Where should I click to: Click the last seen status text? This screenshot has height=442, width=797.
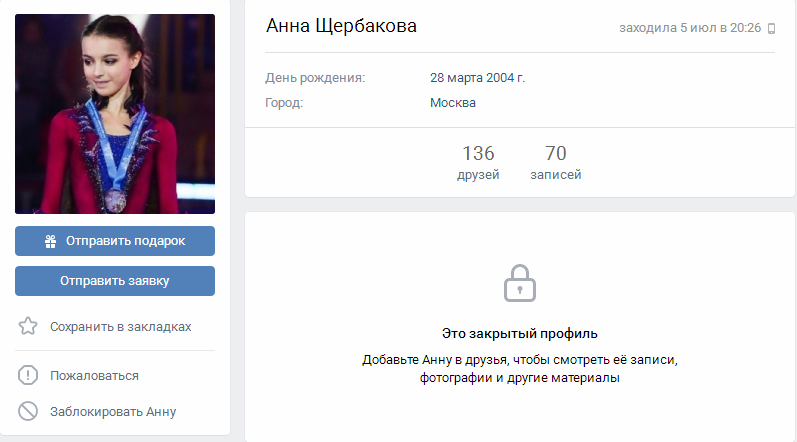(690, 28)
